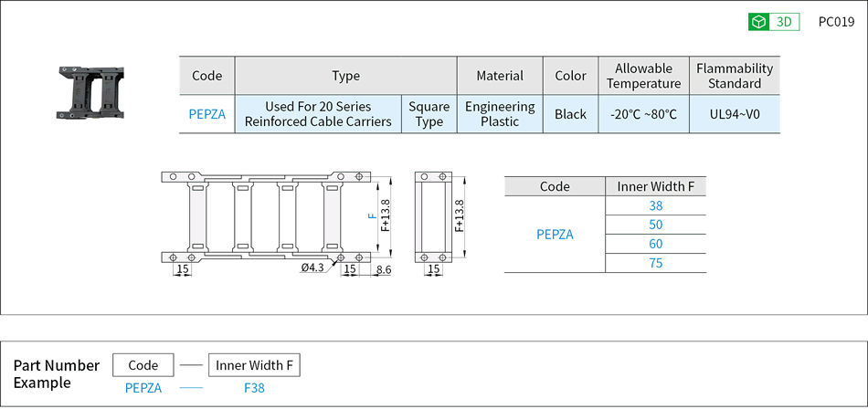
Task: Select the PEPZA code in the specifications table
Action: [206, 114]
